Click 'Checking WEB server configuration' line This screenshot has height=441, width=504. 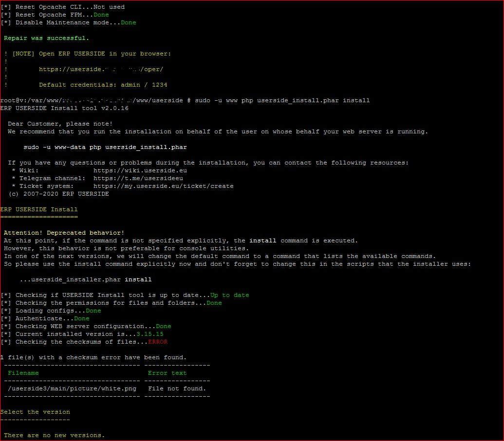(x=86, y=326)
